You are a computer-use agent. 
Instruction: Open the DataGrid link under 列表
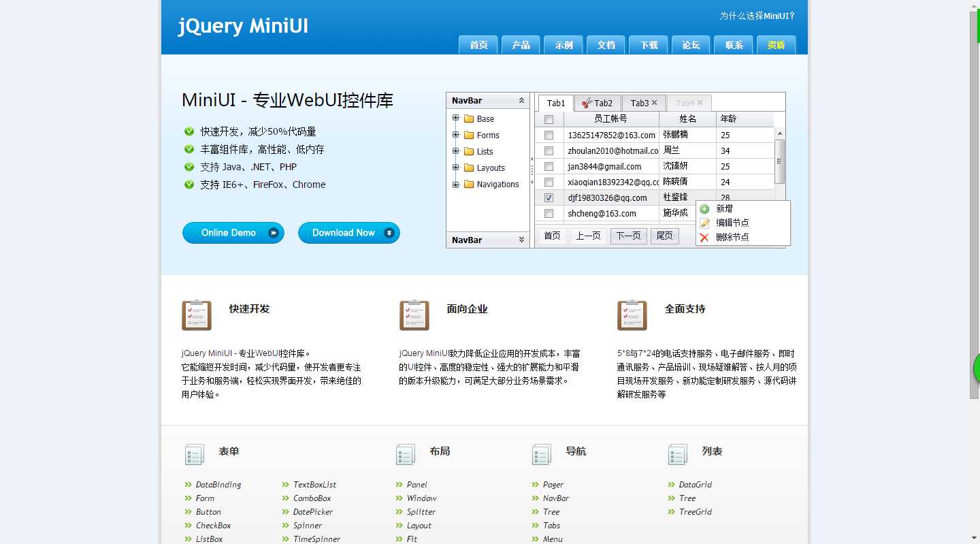(696, 485)
